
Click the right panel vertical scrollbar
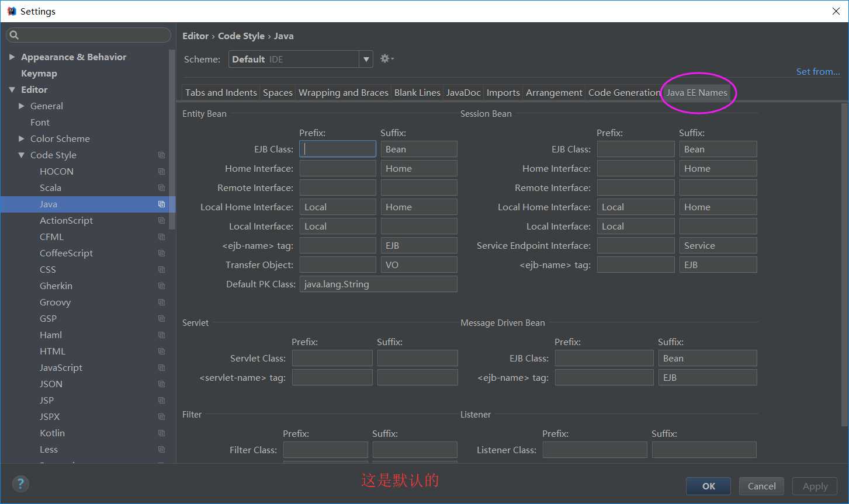[x=844, y=265]
